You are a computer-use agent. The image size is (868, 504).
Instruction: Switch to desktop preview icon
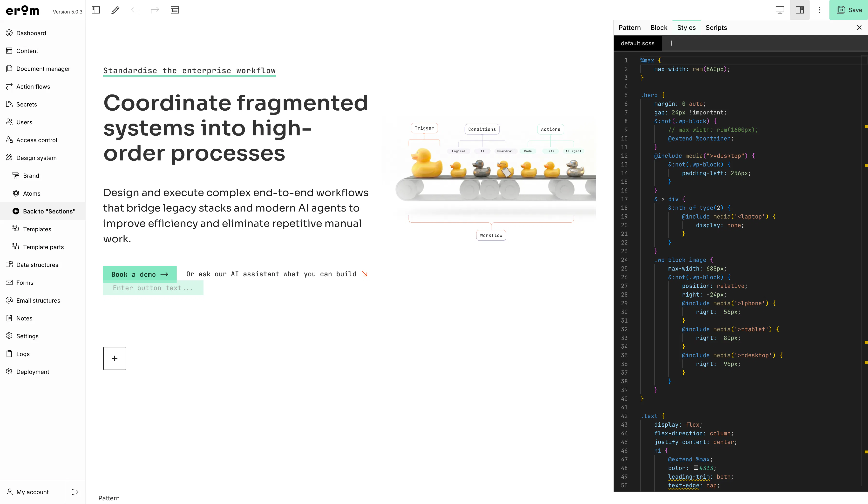point(780,10)
